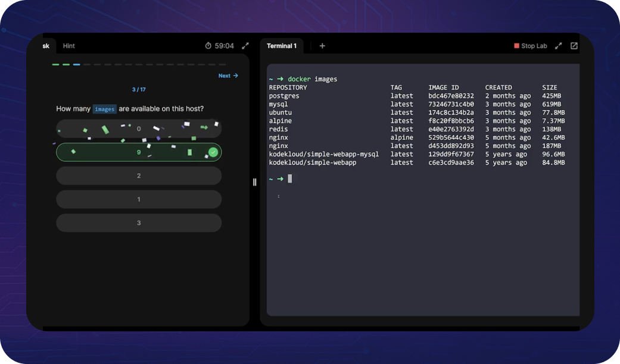Click the red Stop Lab square icon
Image resolution: width=620 pixels, height=364 pixels.
(516, 46)
